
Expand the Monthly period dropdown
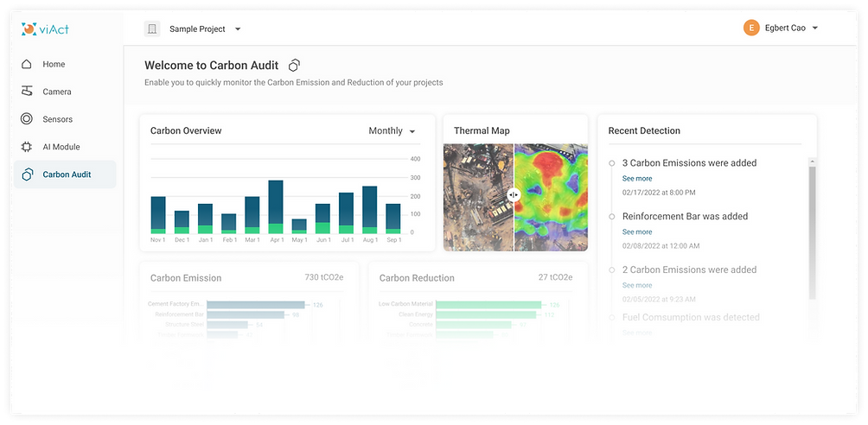click(x=412, y=131)
